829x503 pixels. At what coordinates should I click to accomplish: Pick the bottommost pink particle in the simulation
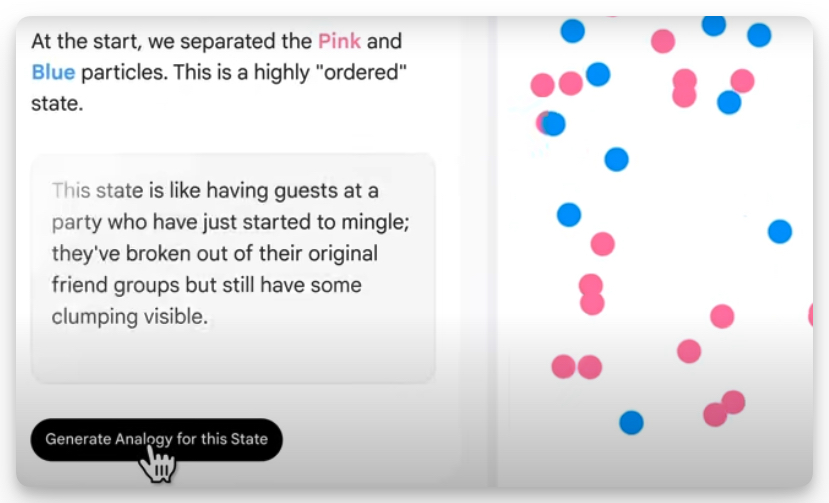(715, 414)
